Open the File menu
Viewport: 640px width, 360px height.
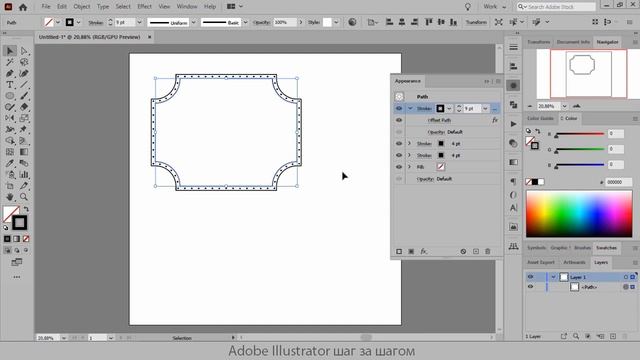click(x=46, y=7)
